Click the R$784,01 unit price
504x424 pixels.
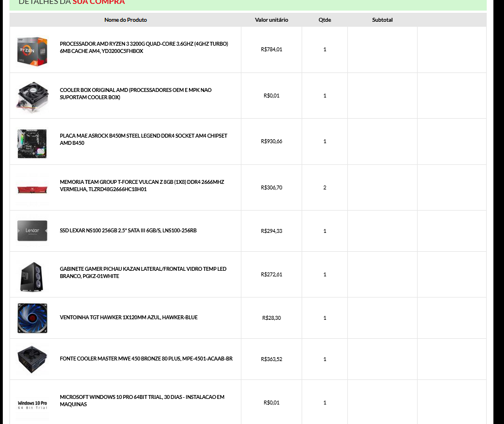click(272, 50)
